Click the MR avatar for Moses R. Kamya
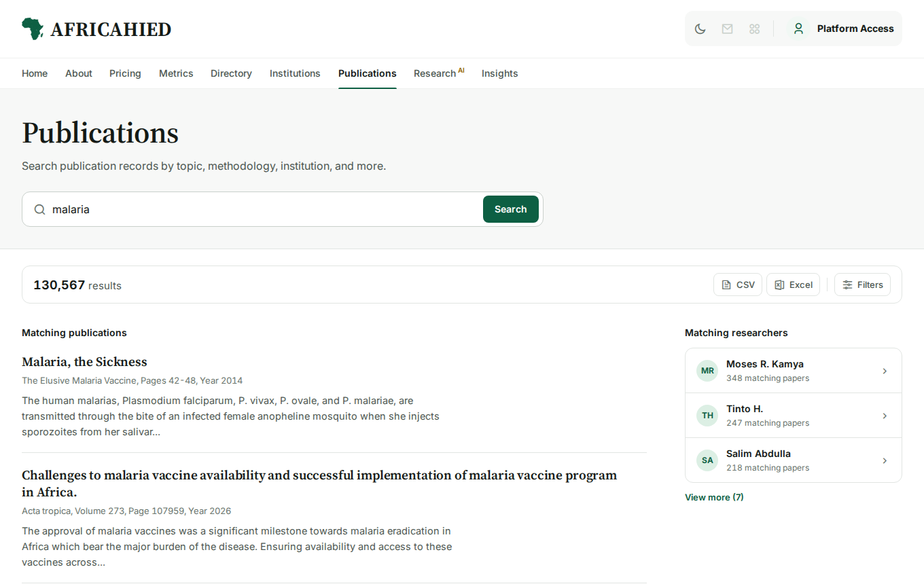The width and height of the screenshot is (924, 584). click(707, 371)
